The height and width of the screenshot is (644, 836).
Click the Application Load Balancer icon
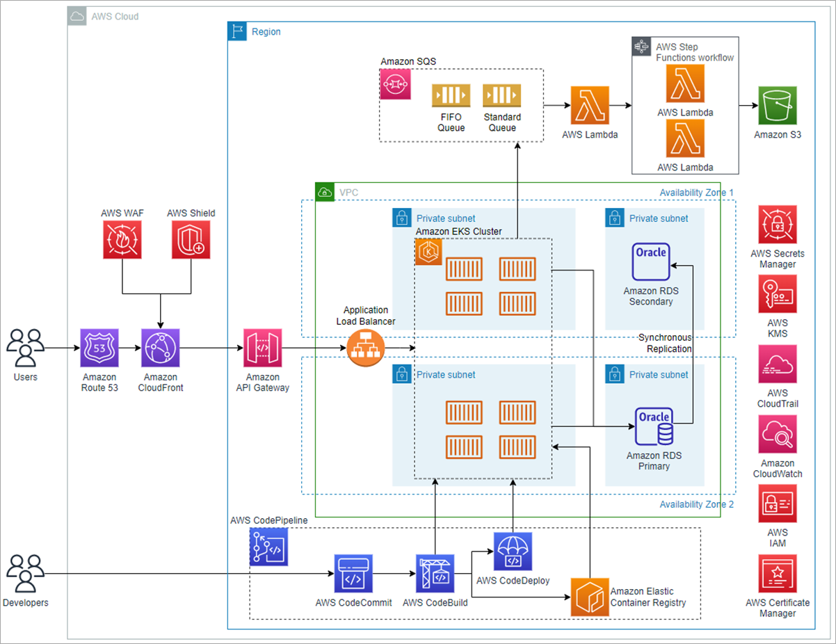click(x=366, y=347)
